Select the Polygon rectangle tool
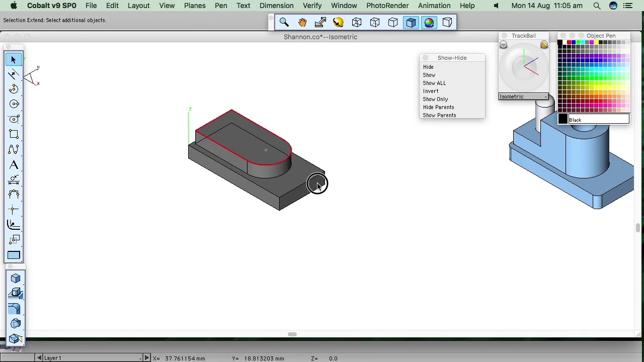Screen dimensions: 644x362 pyautogui.click(x=14, y=134)
